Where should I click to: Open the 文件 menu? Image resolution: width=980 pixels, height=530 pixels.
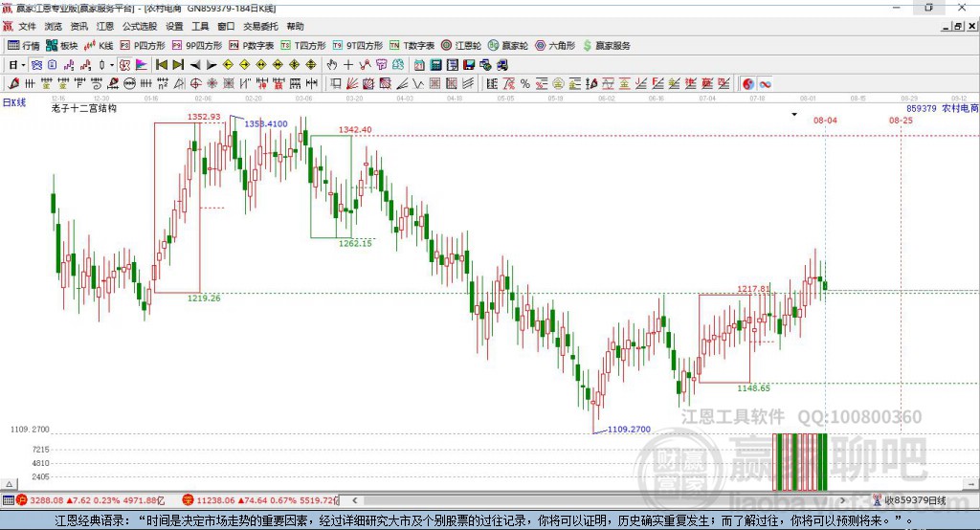click(28, 26)
